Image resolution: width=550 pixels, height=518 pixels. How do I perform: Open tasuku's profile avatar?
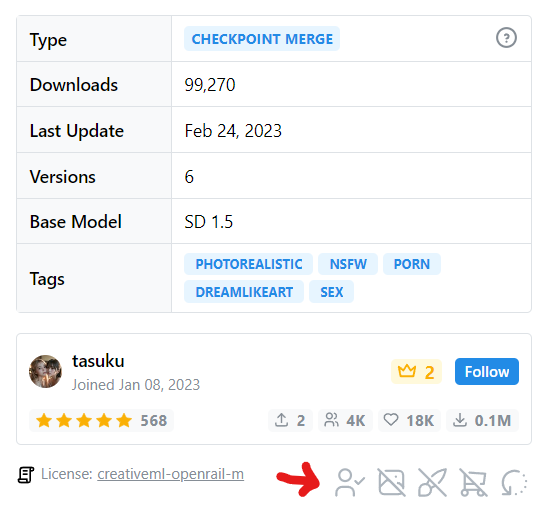tap(45, 371)
